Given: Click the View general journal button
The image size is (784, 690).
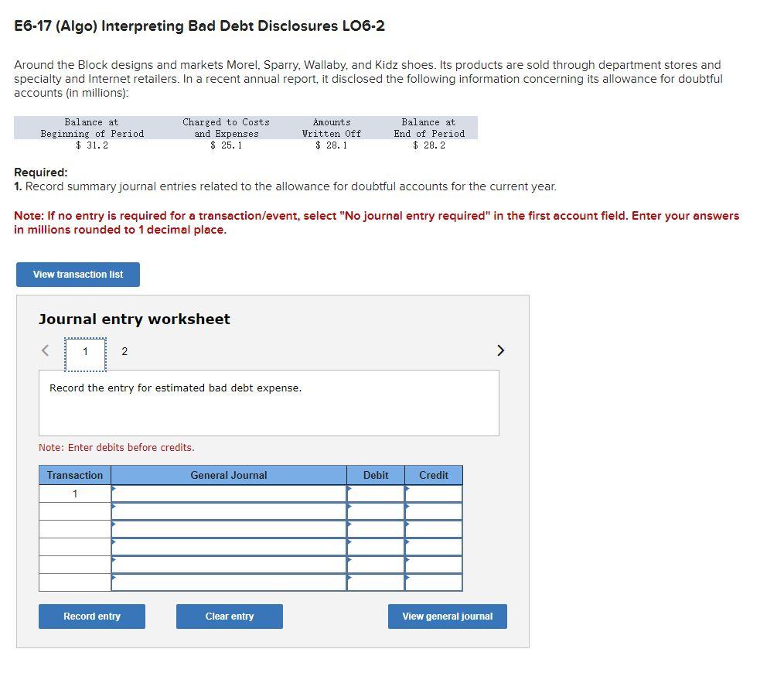Looking at the screenshot, I should (x=447, y=616).
